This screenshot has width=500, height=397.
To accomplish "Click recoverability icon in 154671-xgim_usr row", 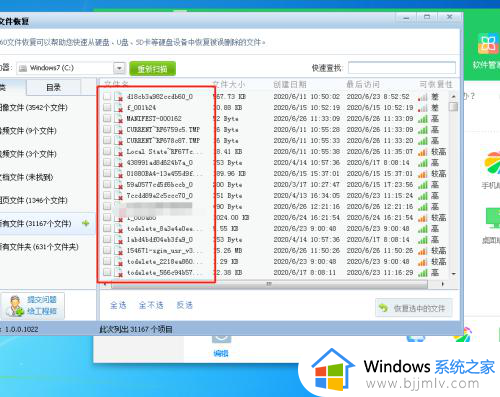I will click(423, 251).
